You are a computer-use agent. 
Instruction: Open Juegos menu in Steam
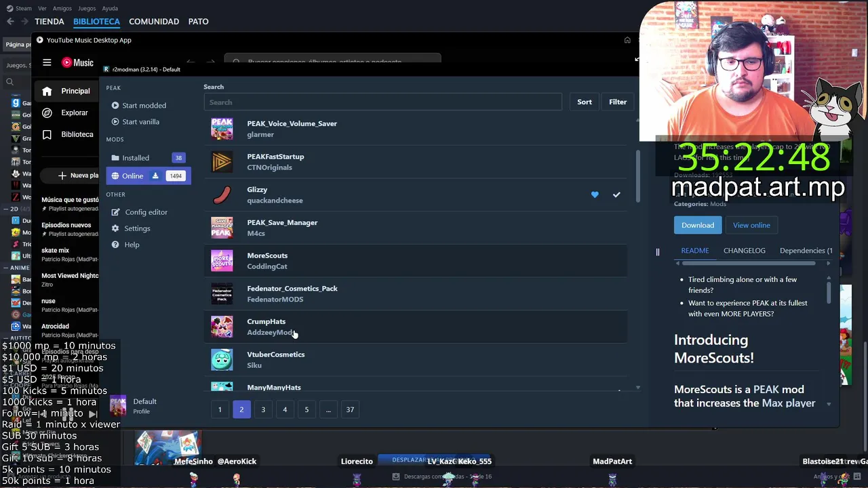(x=87, y=8)
